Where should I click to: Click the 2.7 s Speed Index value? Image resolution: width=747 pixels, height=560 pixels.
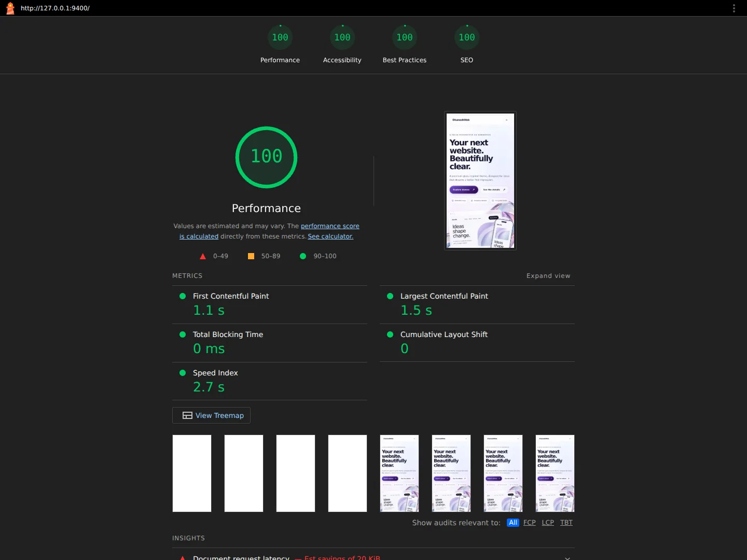pyautogui.click(x=209, y=387)
